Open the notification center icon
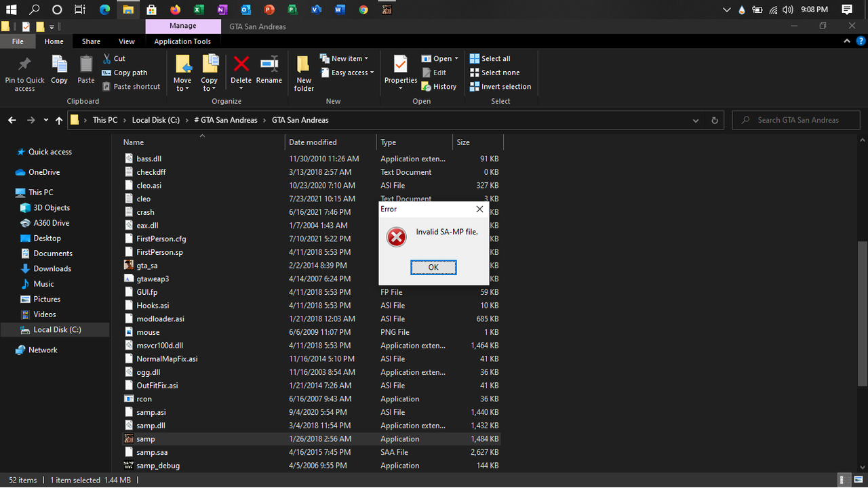868x488 pixels. [847, 9]
